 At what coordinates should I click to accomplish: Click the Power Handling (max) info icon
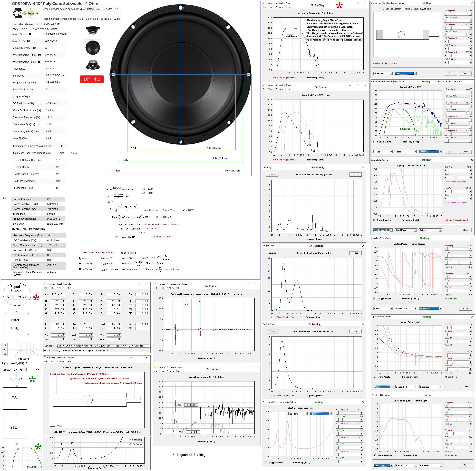(39, 62)
